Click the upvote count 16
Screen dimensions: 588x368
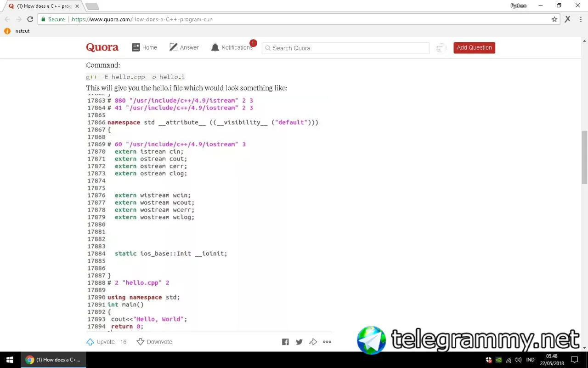coord(123,342)
